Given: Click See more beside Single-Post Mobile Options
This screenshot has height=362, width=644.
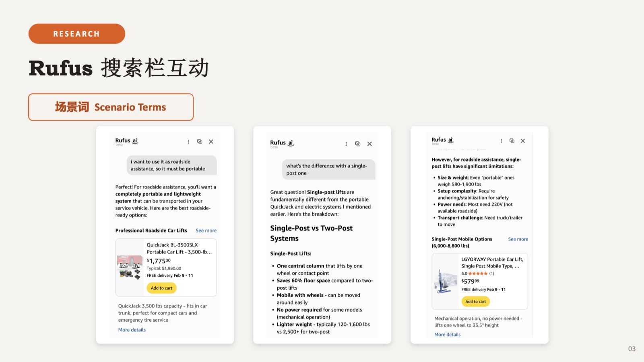Looking at the screenshot, I should pos(518,239).
